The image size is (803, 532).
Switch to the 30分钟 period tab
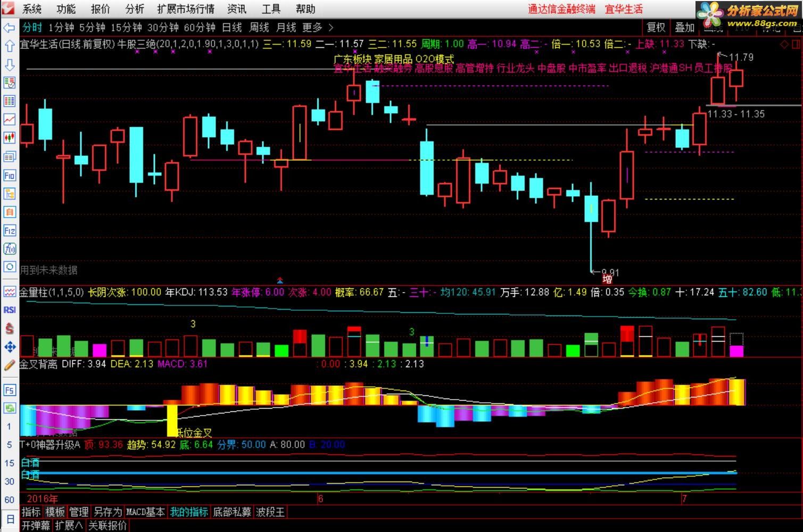[163, 28]
